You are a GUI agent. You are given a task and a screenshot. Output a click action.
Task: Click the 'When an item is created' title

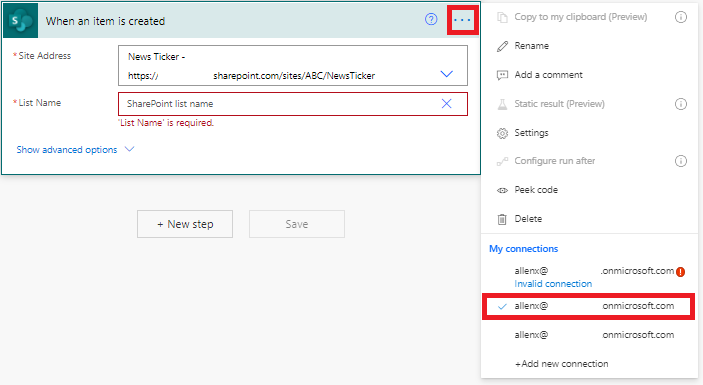[x=105, y=21]
